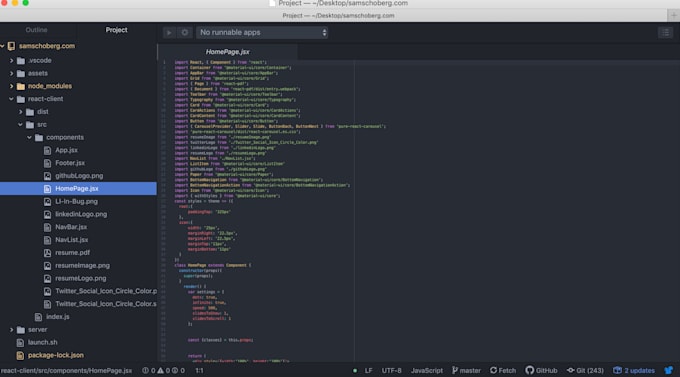Open launch.sh file
This screenshot has width=680, height=377.
click(x=42, y=342)
